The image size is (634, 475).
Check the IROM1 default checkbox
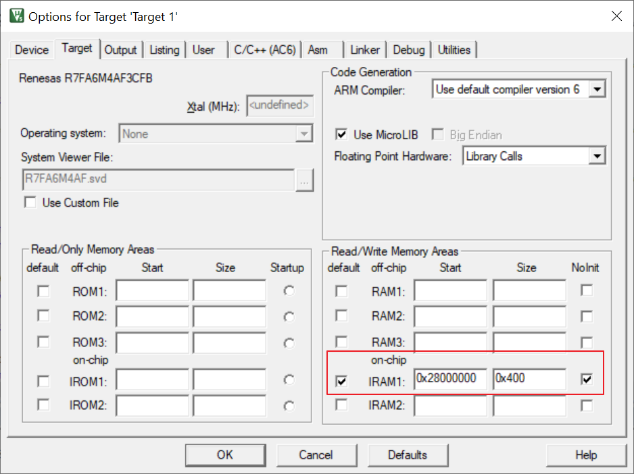[43, 381]
